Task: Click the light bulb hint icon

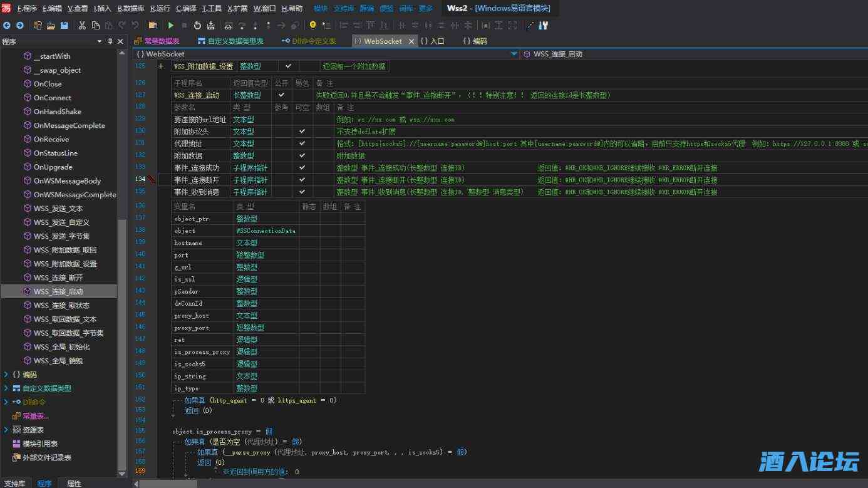Action: 313,26
